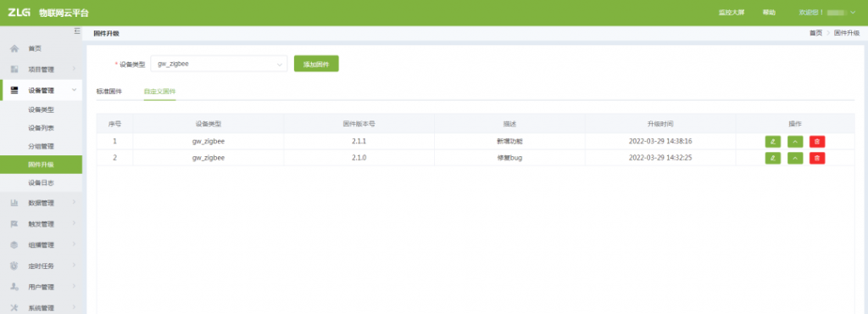Click the 用户管理 user icon
The width and height of the screenshot is (868, 314).
click(14, 287)
